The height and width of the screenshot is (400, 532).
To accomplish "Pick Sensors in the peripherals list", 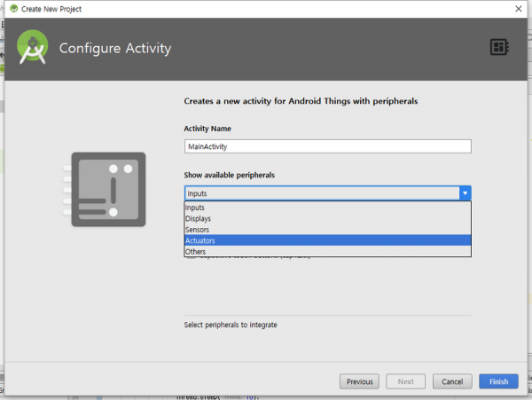I will tap(327, 230).
